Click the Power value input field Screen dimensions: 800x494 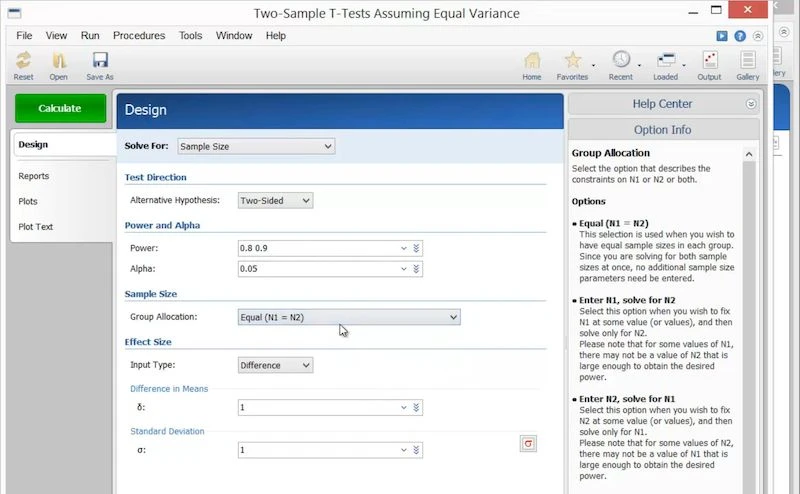tap(320, 248)
